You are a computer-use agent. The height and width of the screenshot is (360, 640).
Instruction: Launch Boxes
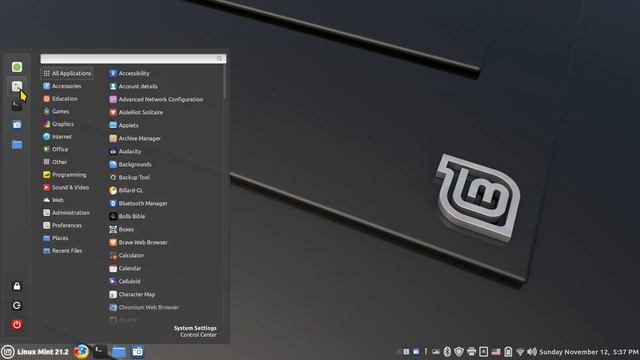click(x=122, y=229)
